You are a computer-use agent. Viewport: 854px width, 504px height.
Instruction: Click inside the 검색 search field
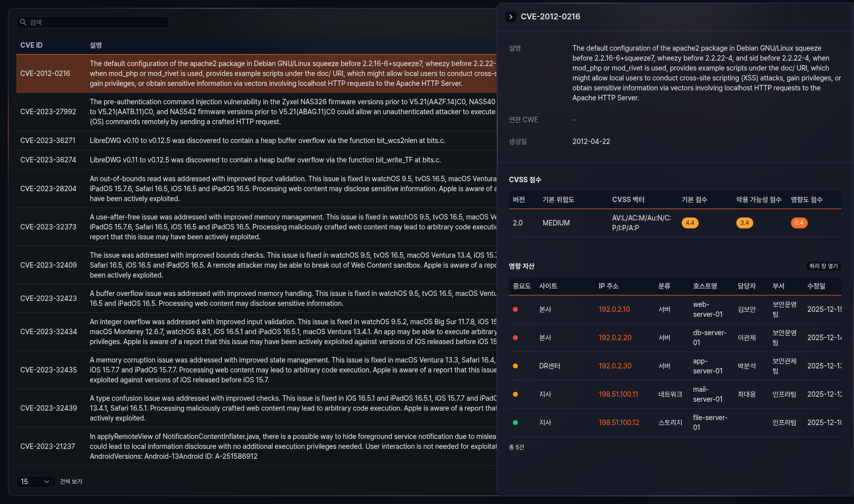[97, 22]
